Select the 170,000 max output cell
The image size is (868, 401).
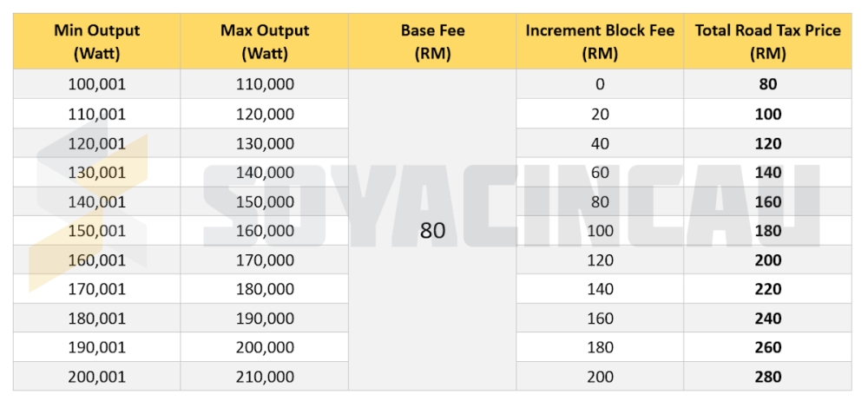pos(265,260)
